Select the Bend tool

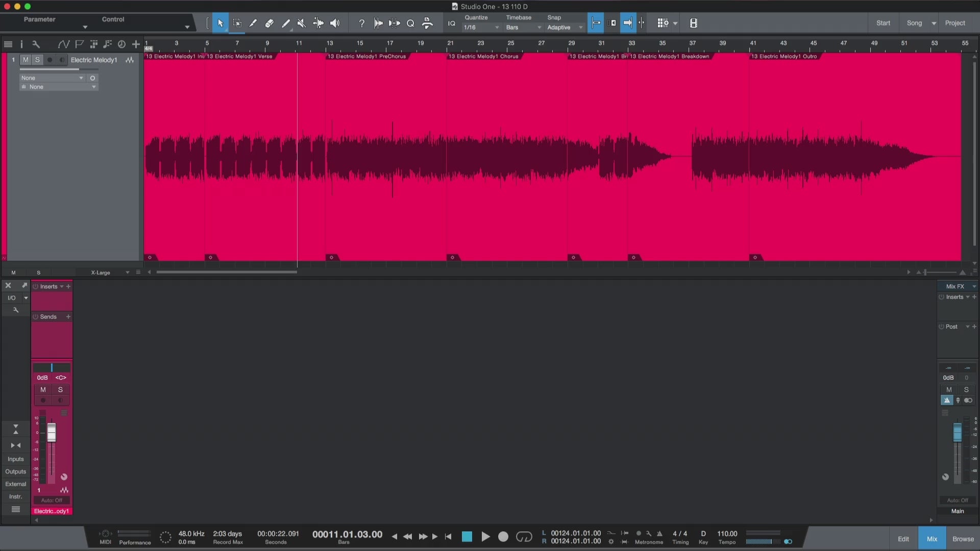click(x=318, y=23)
